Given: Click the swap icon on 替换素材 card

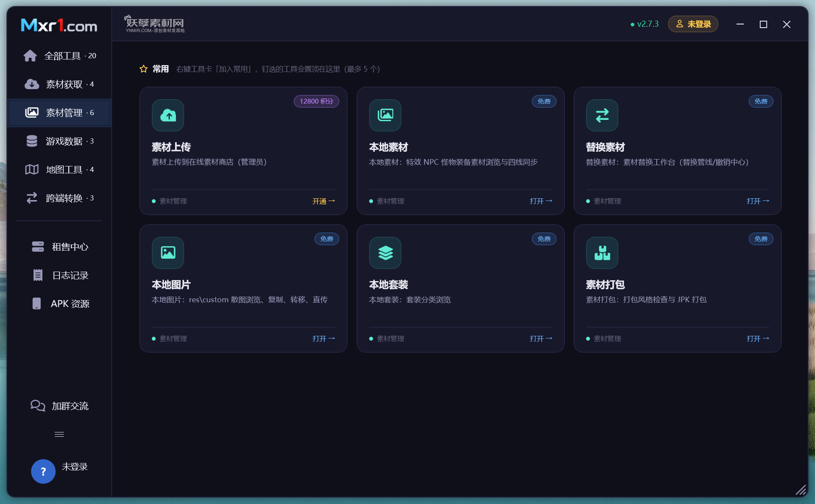Looking at the screenshot, I should click(x=602, y=115).
